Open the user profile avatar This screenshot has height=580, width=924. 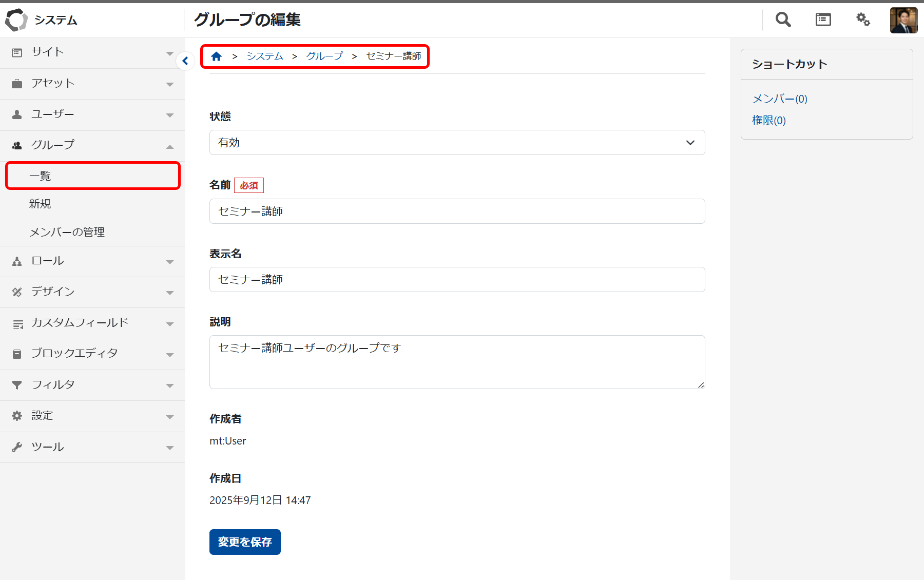903,21
